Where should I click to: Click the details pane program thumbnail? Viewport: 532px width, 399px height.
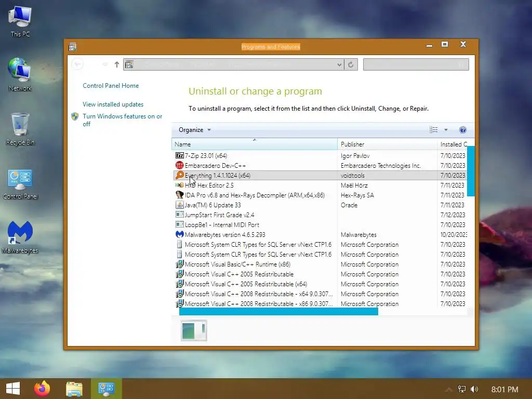coord(194,330)
